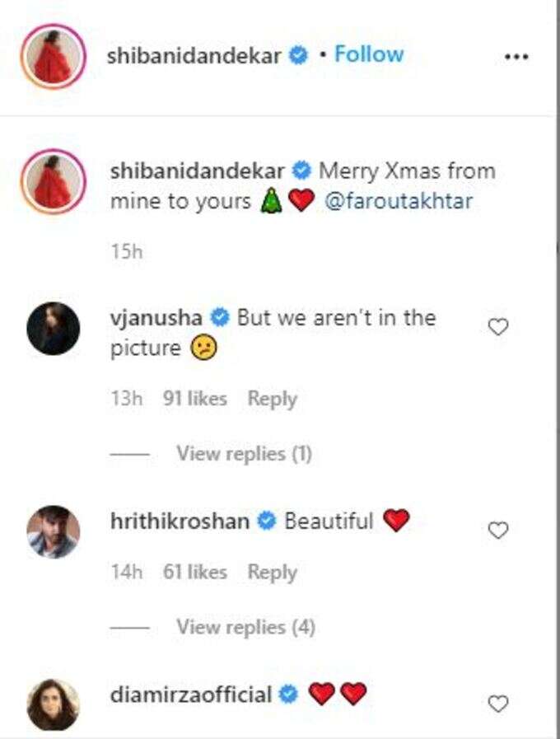The image size is (560, 739).
Task: Click the hrithikroshan username
Action: coord(180,522)
